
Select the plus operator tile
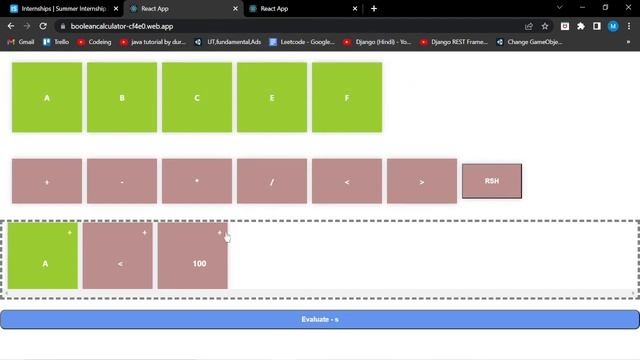pos(47,181)
